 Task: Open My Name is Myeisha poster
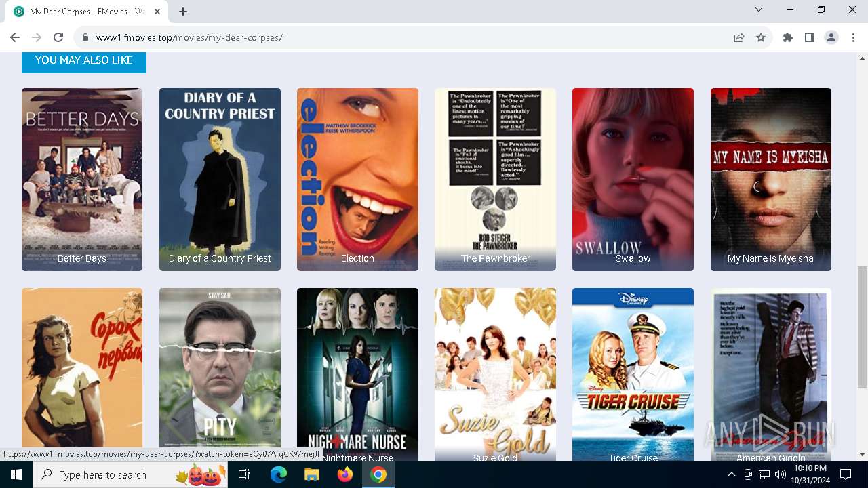[x=771, y=180]
